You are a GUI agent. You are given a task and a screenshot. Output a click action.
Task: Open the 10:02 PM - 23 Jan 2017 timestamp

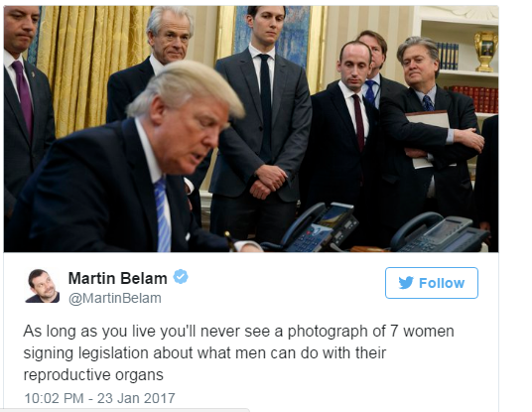99,398
